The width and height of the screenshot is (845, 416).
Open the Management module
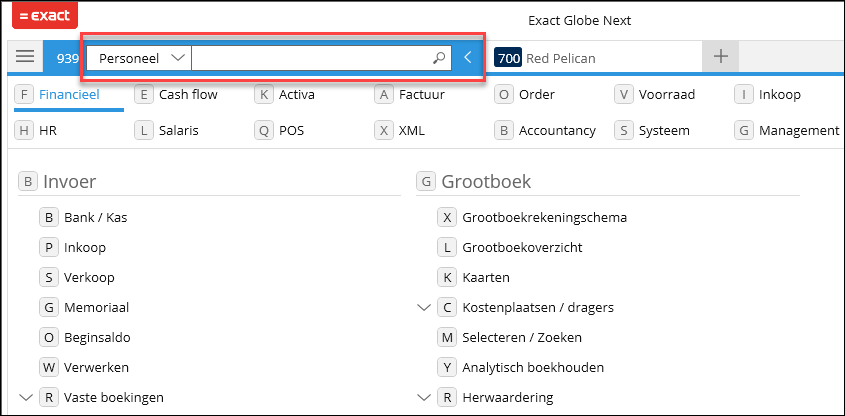click(799, 131)
